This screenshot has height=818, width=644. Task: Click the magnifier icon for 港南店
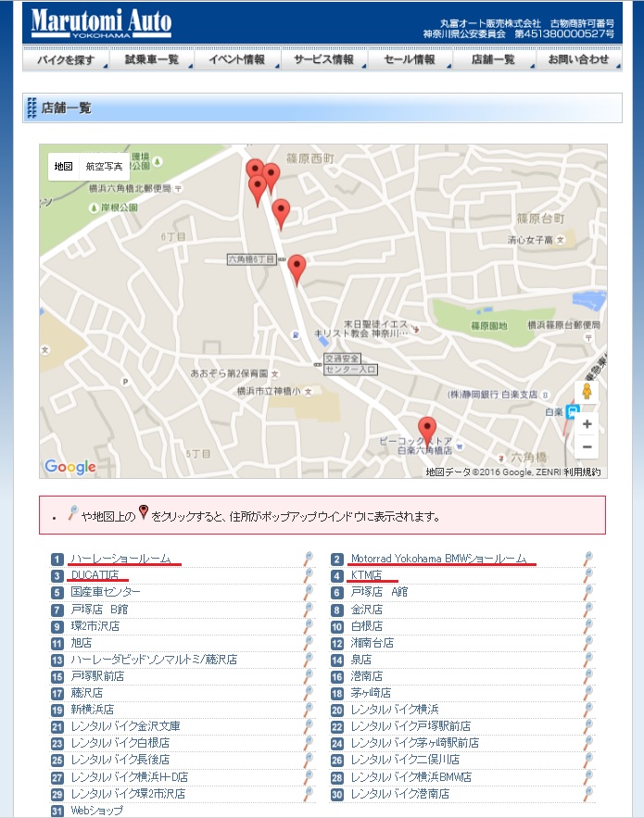[588, 675]
